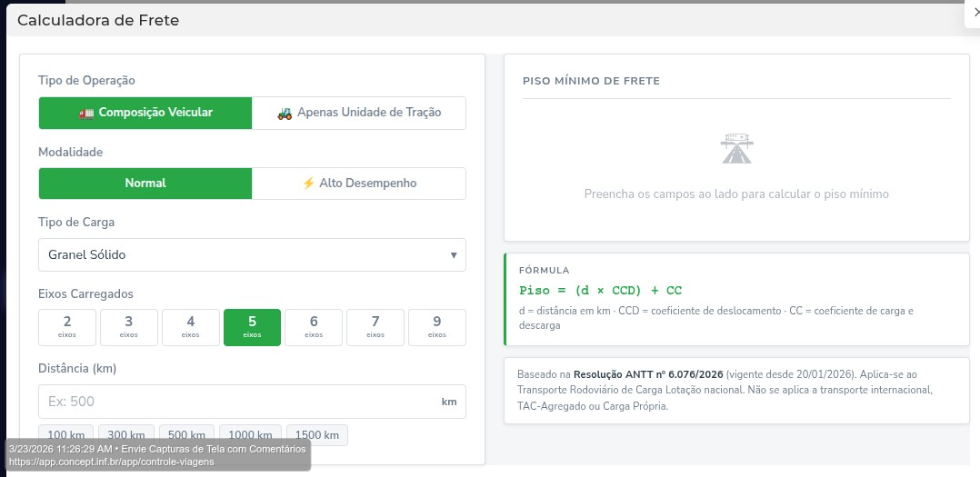This screenshot has width=980, height=477.
Task: Choose Normal modality
Action: [x=145, y=183]
